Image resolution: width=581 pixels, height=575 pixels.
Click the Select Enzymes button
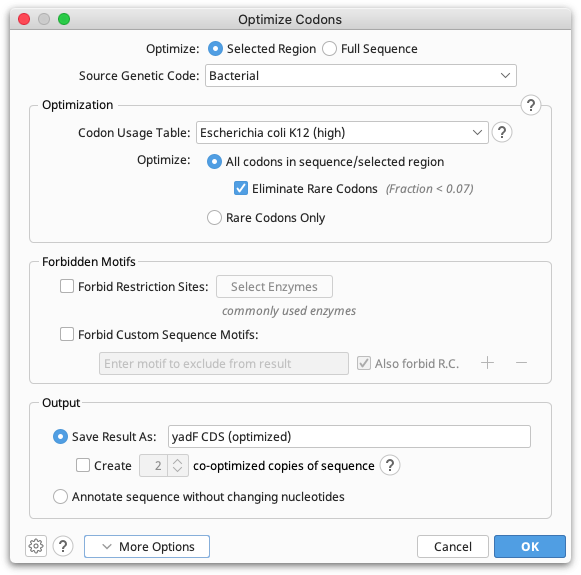274,286
